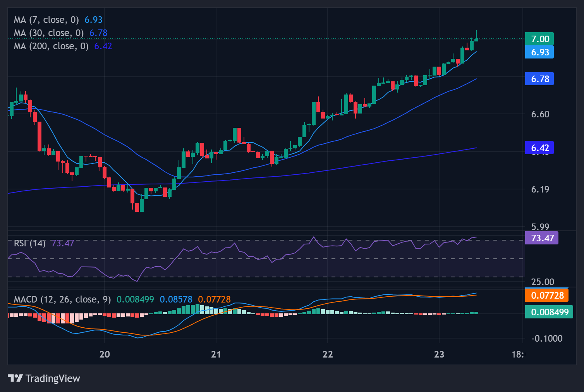Screen dimensions: 584x392
Task: Click the dark blue 6.42 price tag
Action: [539, 148]
